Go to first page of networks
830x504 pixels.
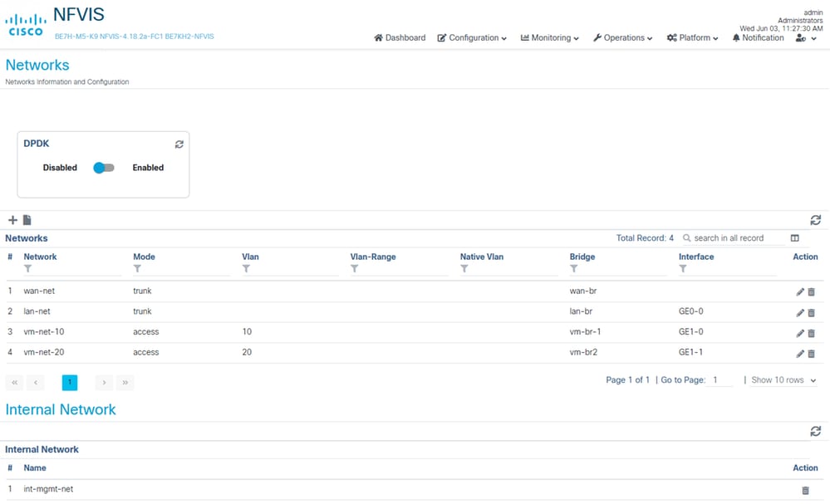[x=14, y=383]
